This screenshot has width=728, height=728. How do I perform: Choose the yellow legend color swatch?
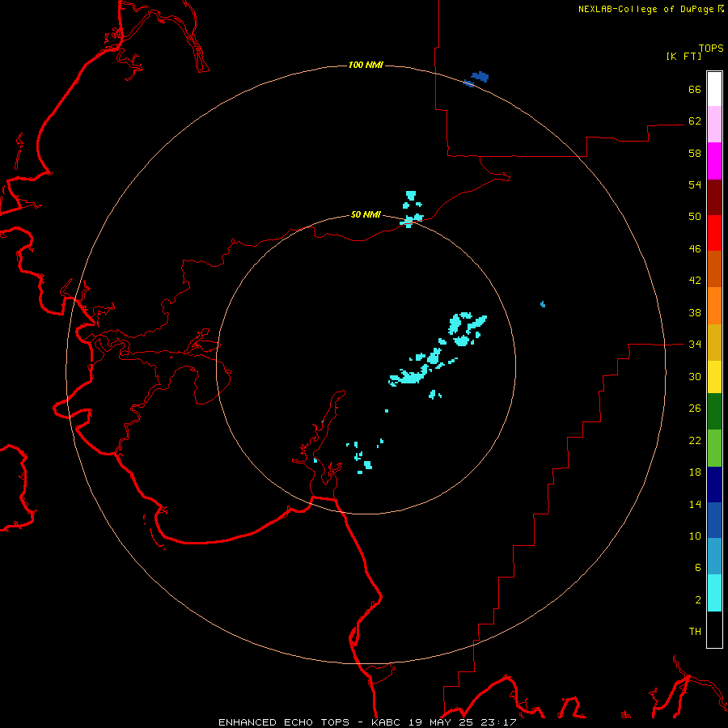tap(714, 377)
